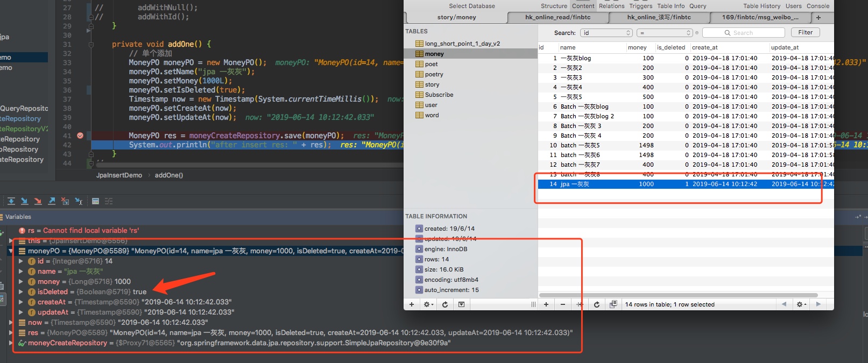Viewport: 868px width, 363px height.
Task: Click the delete row minus icon below the data grid
Action: tap(563, 304)
